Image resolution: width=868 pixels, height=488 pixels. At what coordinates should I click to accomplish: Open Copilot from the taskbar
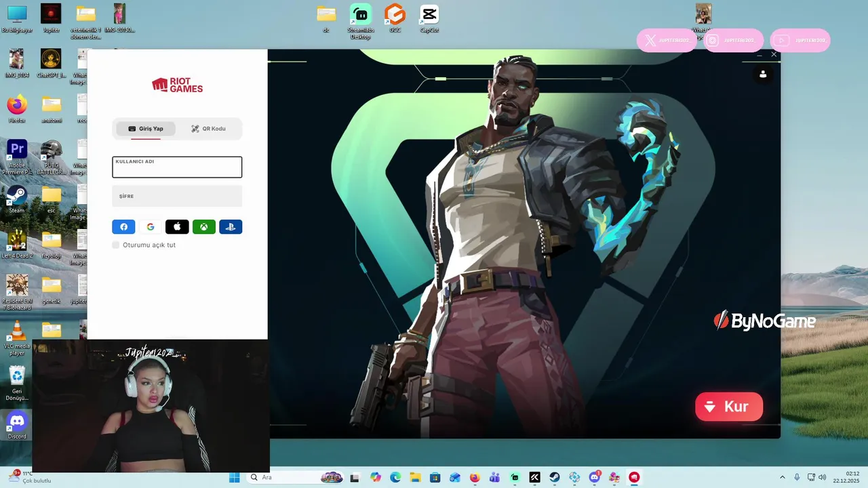pyautogui.click(x=376, y=477)
